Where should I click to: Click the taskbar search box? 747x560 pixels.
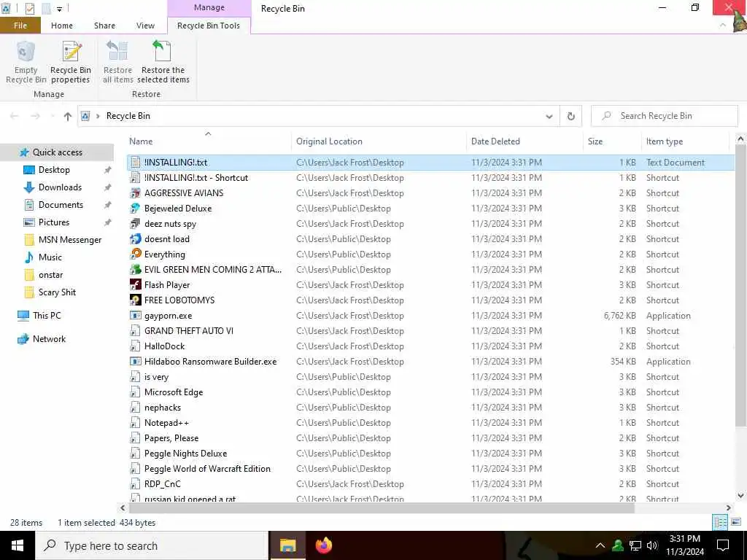152,545
